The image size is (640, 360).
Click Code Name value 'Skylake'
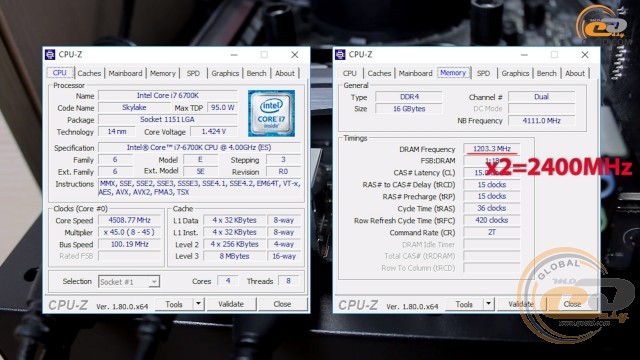tap(134, 108)
